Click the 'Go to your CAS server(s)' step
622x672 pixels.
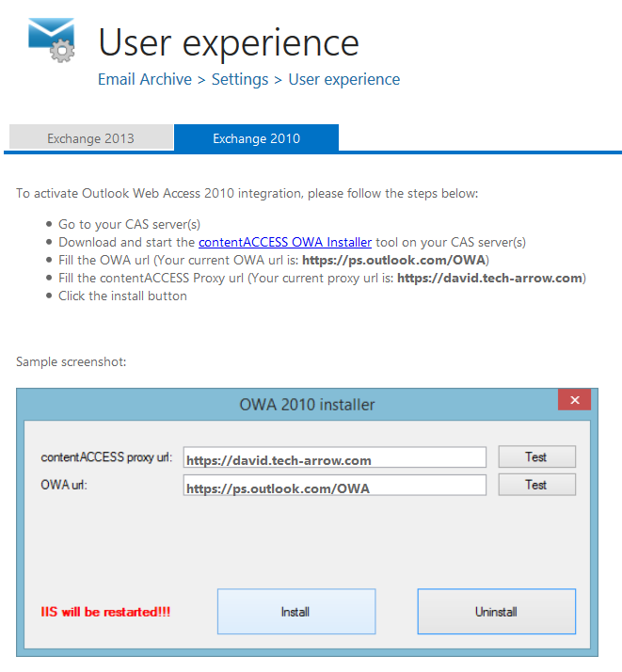(x=129, y=224)
